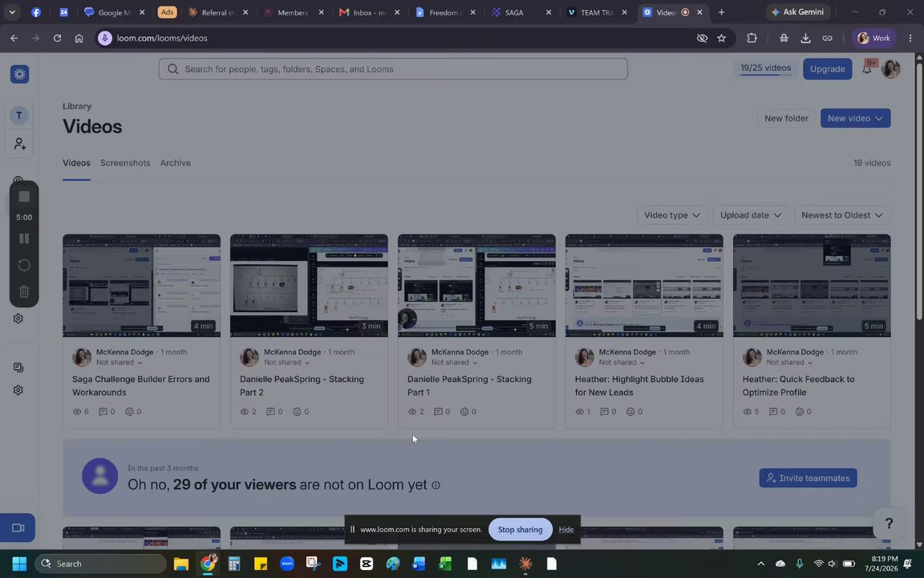Stop the Loom recording
924x578 pixels.
[x=24, y=197]
